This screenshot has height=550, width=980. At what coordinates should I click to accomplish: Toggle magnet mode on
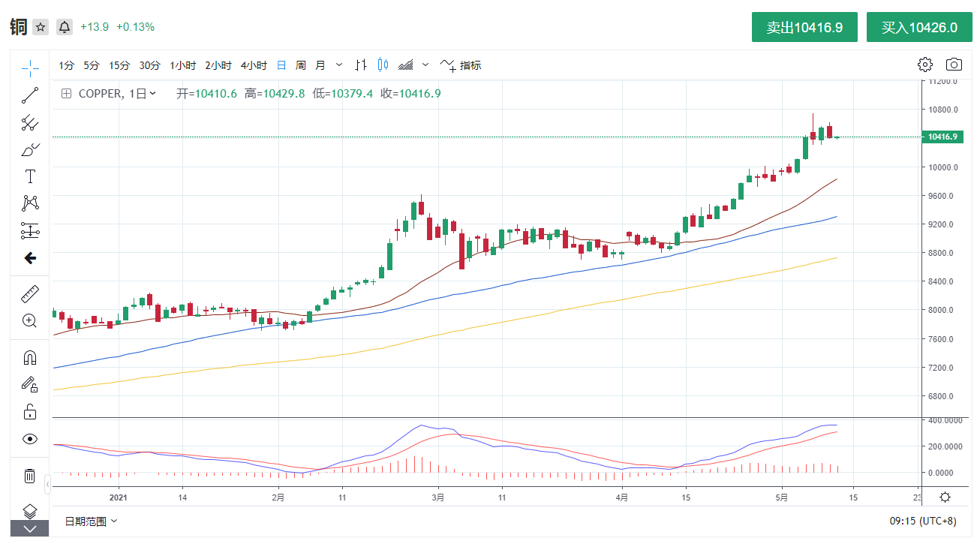30,357
